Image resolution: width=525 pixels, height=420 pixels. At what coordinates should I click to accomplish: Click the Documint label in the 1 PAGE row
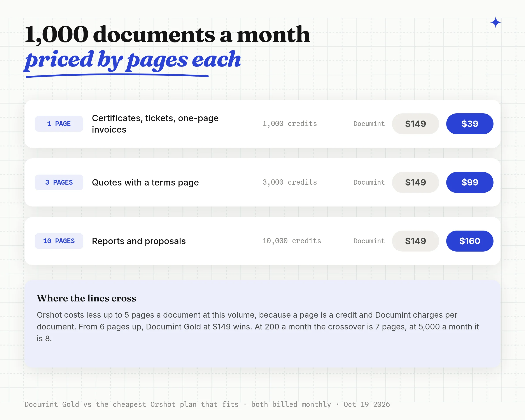(x=369, y=124)
